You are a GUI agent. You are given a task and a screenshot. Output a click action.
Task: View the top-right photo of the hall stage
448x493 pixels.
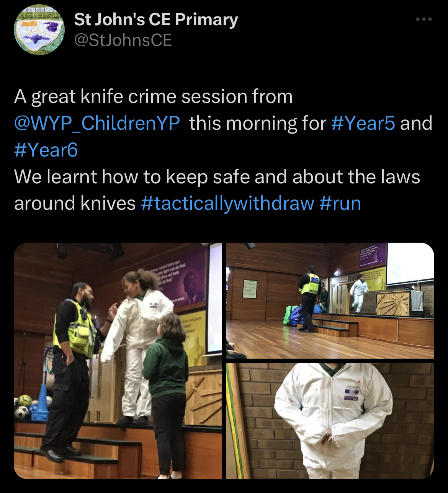[x=330, y=300]
